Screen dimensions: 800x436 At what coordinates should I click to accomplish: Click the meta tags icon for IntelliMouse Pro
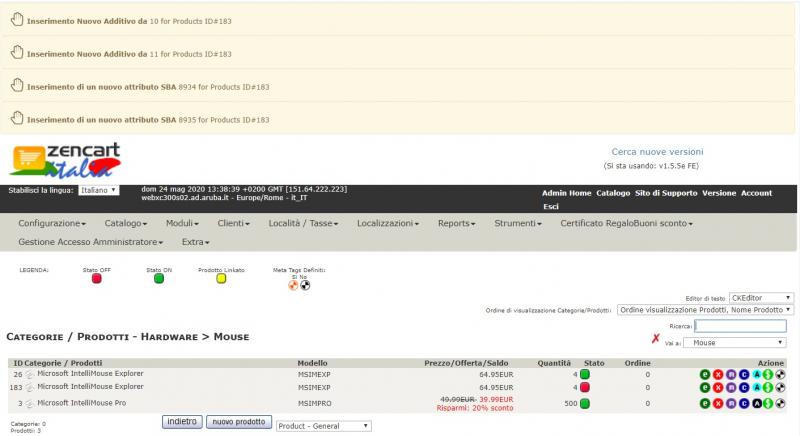coord(780,403)
